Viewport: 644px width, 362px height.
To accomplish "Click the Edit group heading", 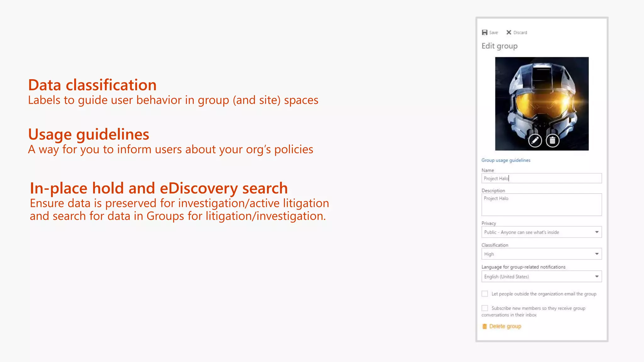I will 499,46.
